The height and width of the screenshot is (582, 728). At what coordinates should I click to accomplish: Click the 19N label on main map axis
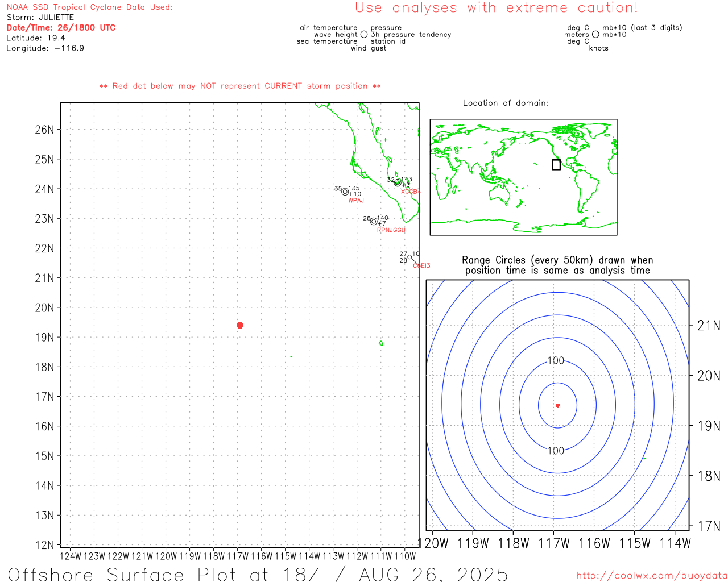pyautogui.click(x=44, y=337)
